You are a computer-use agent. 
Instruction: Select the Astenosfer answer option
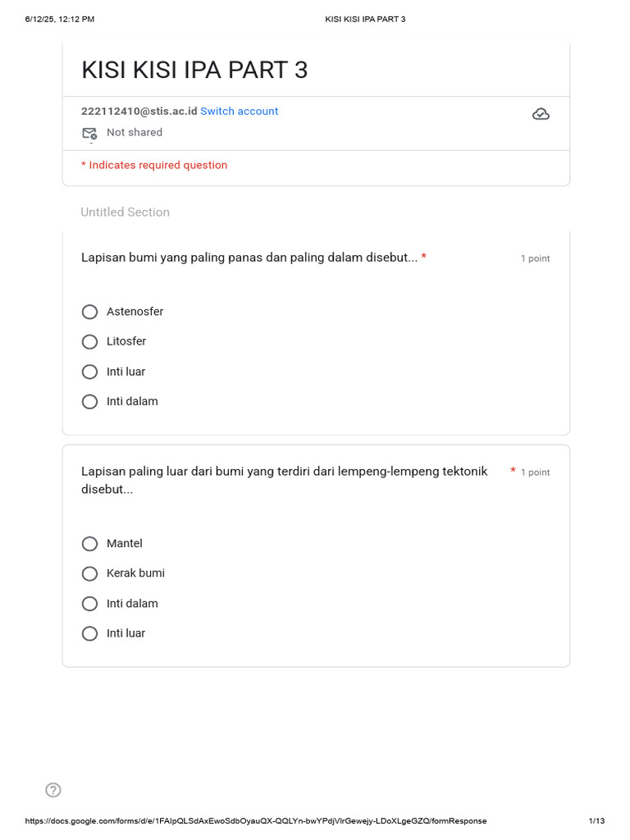(90, 312)
